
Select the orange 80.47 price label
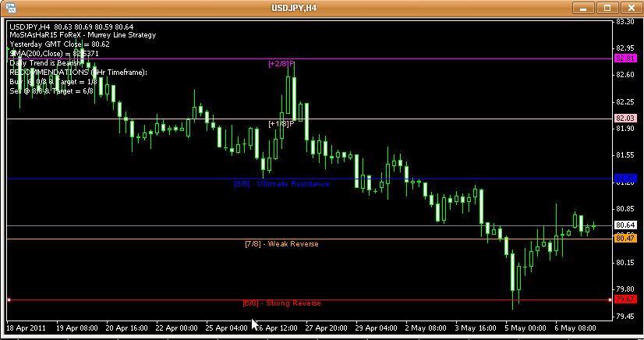(x=625, y=238)
